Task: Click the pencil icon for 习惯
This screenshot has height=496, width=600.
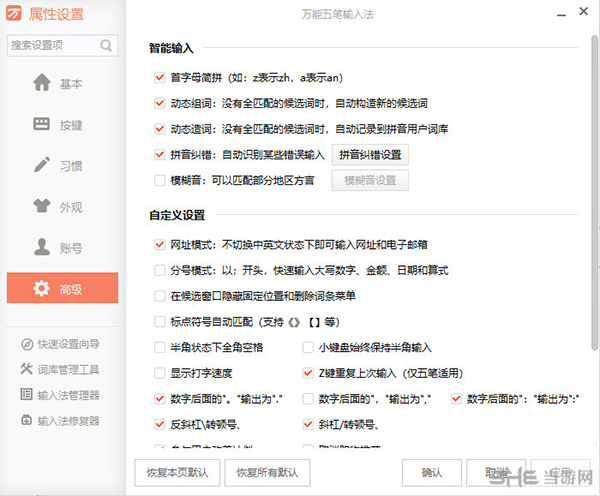Action: [x=42, y=165]
